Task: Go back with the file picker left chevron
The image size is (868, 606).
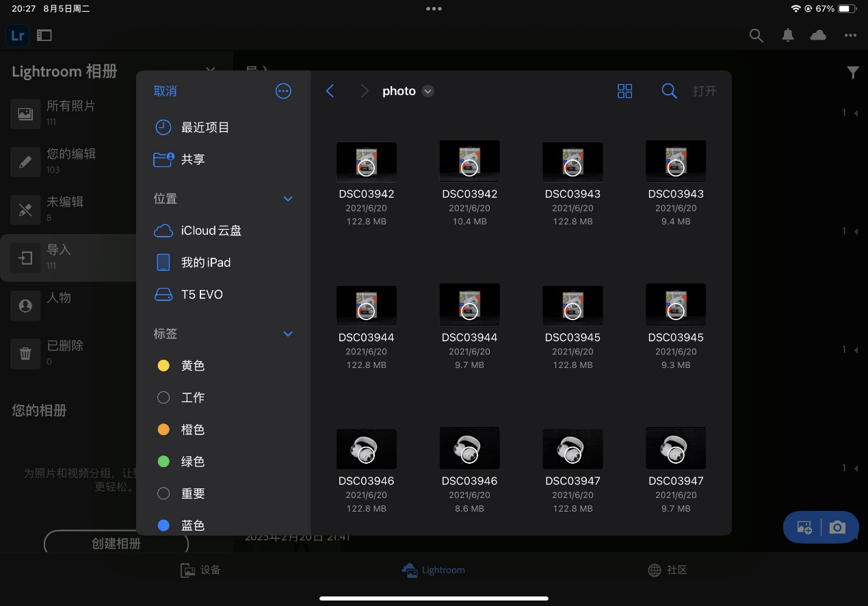Action: [x=330, y=91]
